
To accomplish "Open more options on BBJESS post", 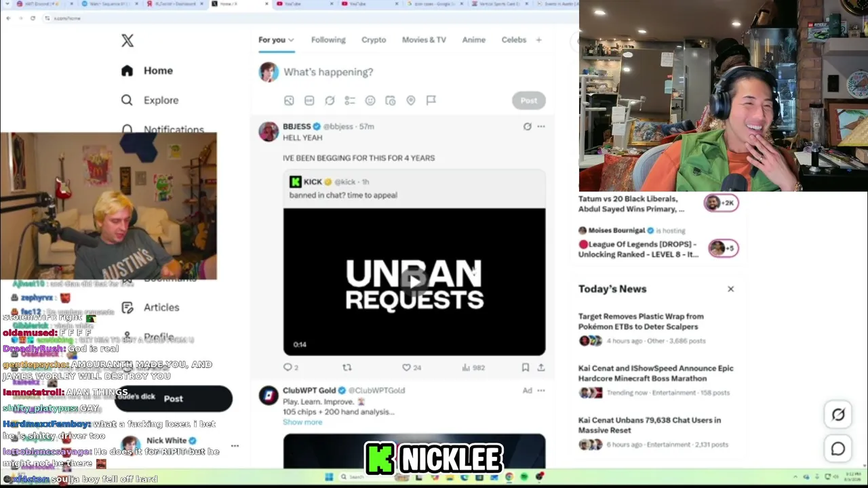I will tap(541, 126).
